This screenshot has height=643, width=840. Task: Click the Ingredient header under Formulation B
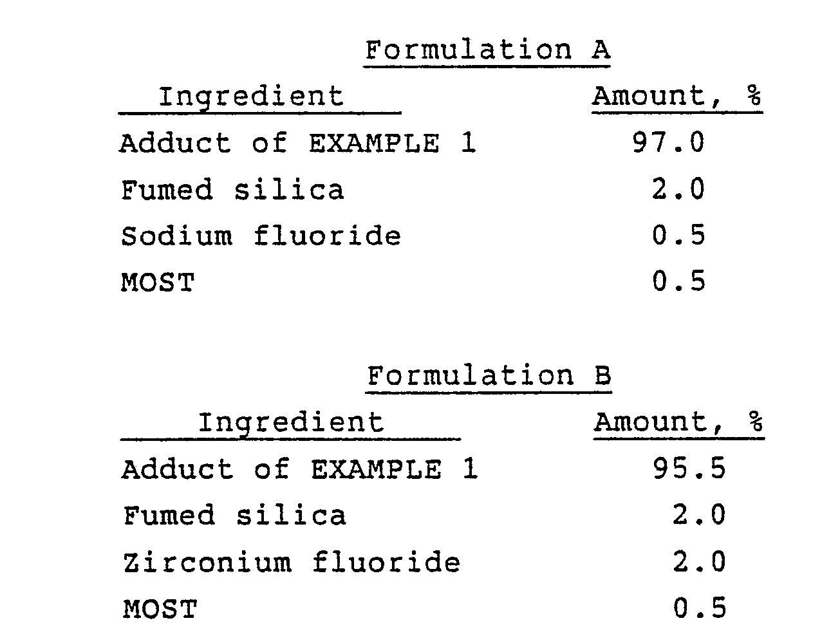click(x=290, y=423)
